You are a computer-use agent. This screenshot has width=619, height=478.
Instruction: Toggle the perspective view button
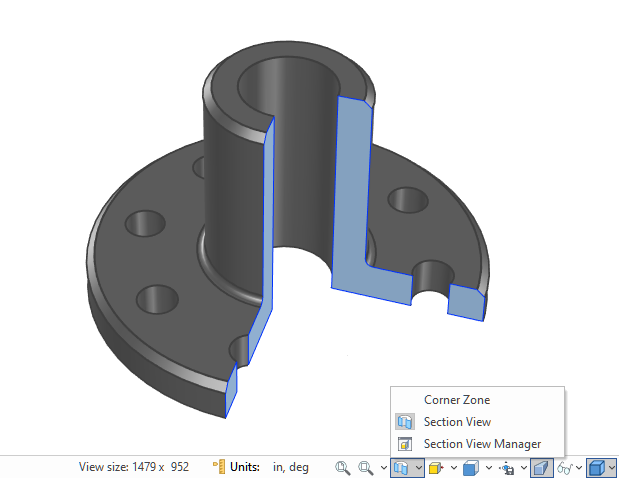(x=541, y=467)
